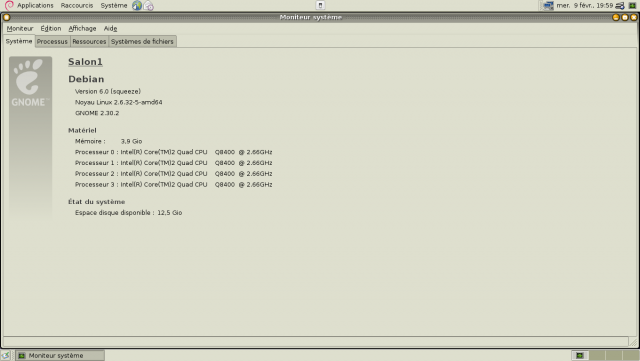Maximize the Moniteur système window
Screen dimensions: 640x361
625,17
